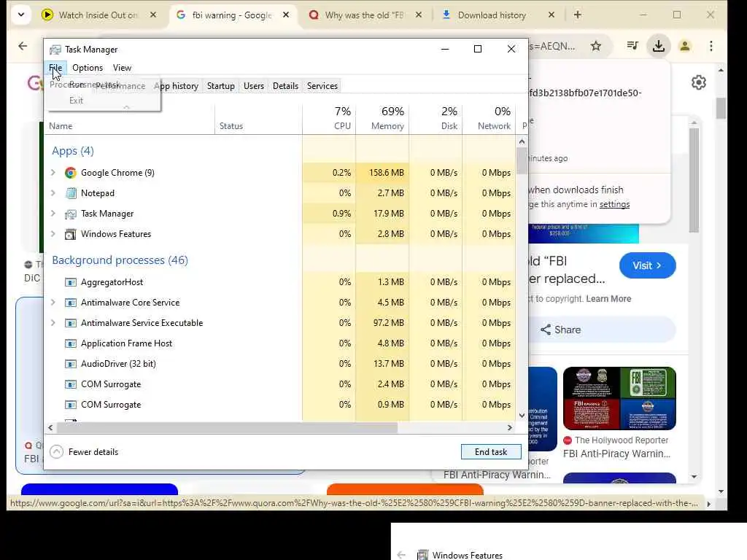Screen dimensions: 747x560
Task: Switch to fbi warning Google browser tab
Action: 232,15
